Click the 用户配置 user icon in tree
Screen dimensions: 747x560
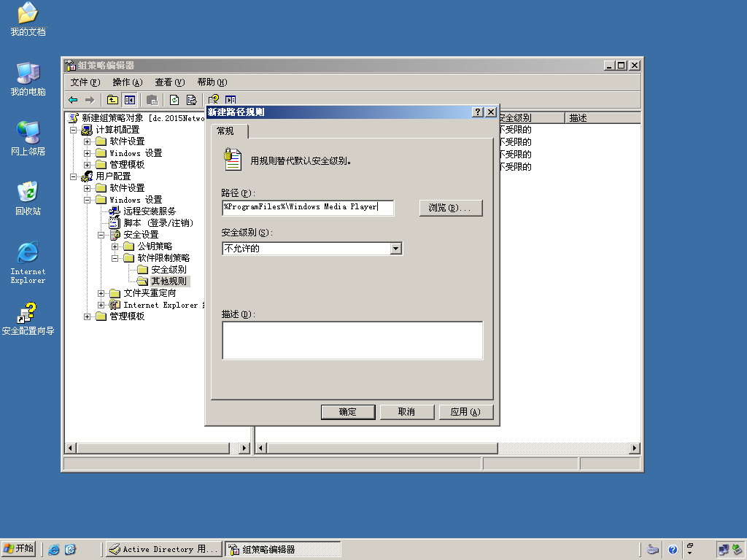pyautogui.click(x=88, y=176)
